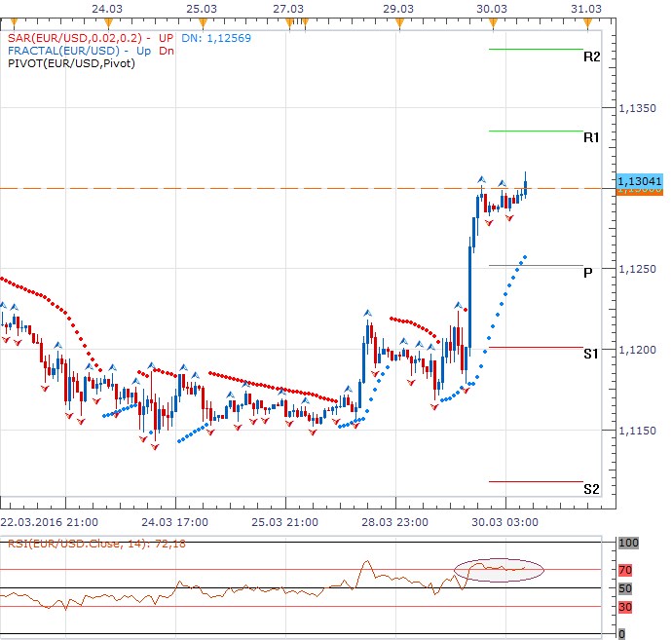Select the S1 support level label
The width and height of the screenshot is (672, 640).
[591, 356]
